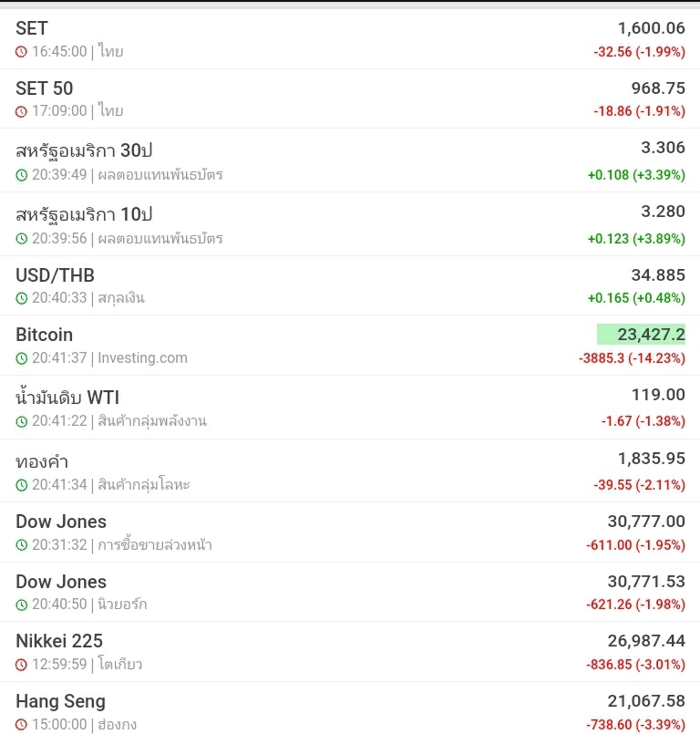Click the green clock icon beside 20:39:49
The height and width of the screenshot is (734, 700).
coord(22,175)
